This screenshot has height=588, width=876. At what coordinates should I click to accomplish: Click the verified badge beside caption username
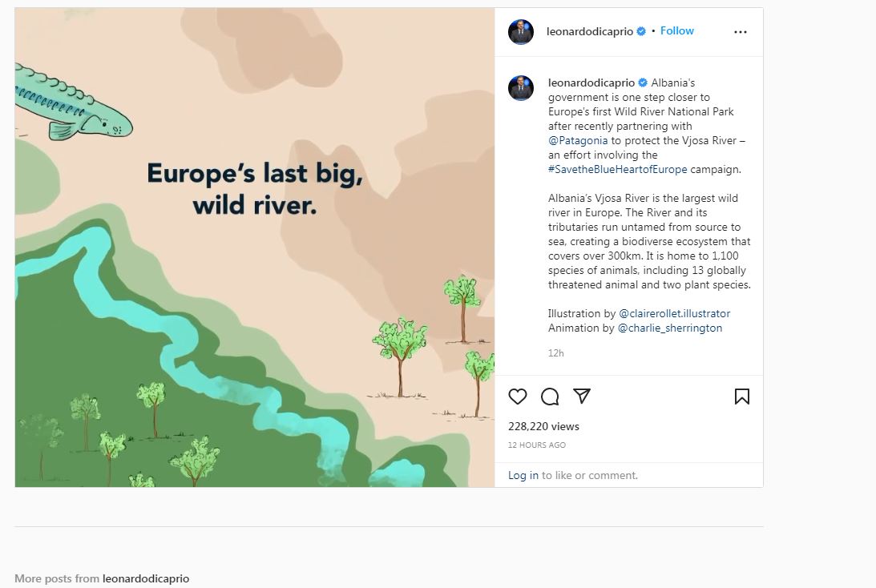click(643, 83)
